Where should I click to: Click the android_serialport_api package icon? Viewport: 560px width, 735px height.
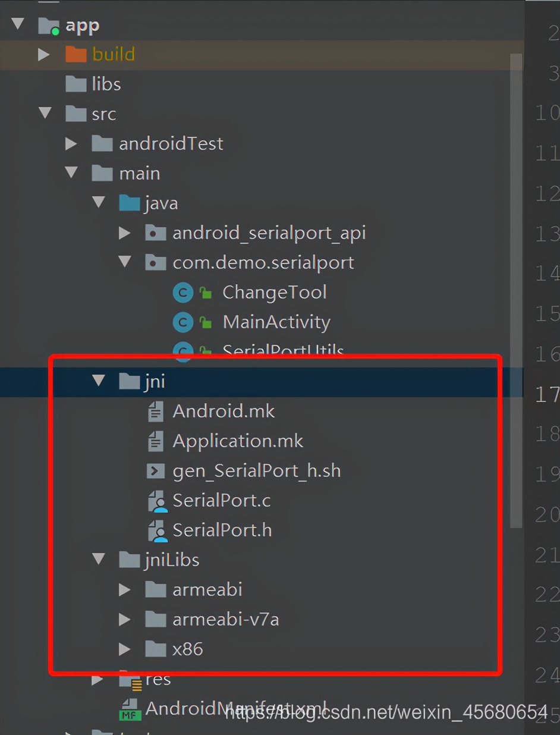(156, 233)
